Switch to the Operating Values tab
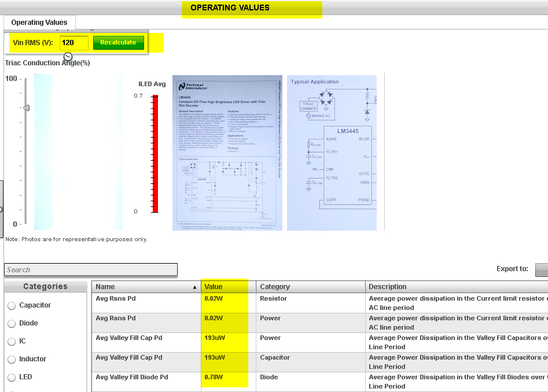The image size is (548, 392). pos(39,22)
